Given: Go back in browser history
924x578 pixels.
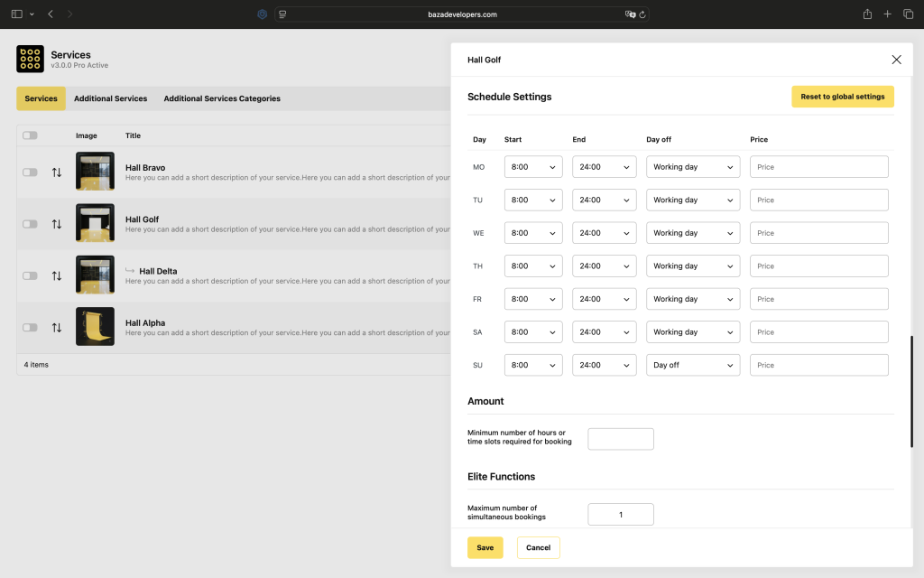Looking at the screenshot, I should coord(51,14).
